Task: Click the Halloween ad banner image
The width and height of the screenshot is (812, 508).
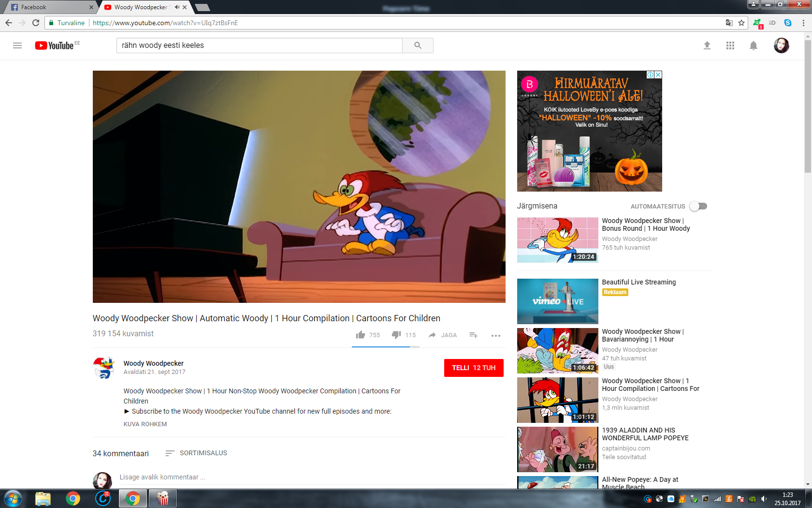Action: point(589,131)
